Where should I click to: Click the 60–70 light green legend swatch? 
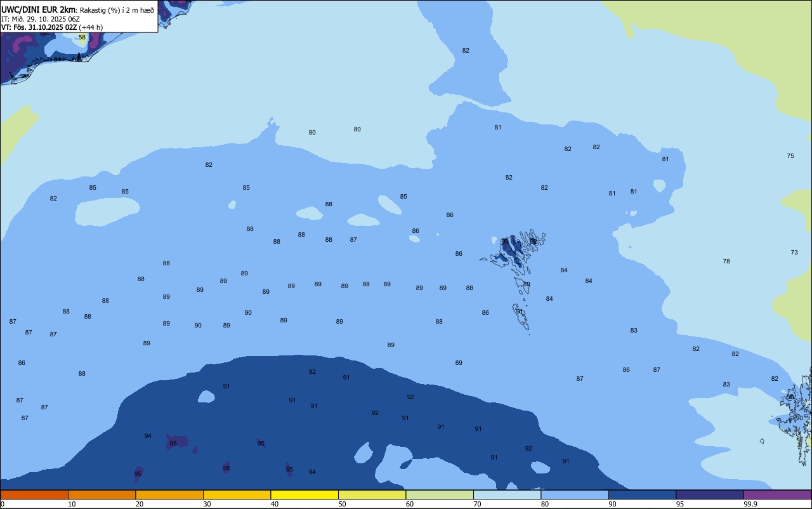tap(440, 494)
